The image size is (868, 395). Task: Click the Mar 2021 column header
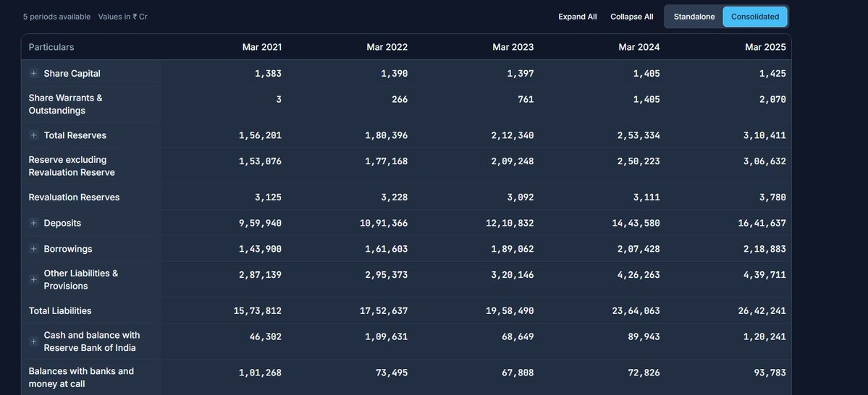[x=261, y=47]
